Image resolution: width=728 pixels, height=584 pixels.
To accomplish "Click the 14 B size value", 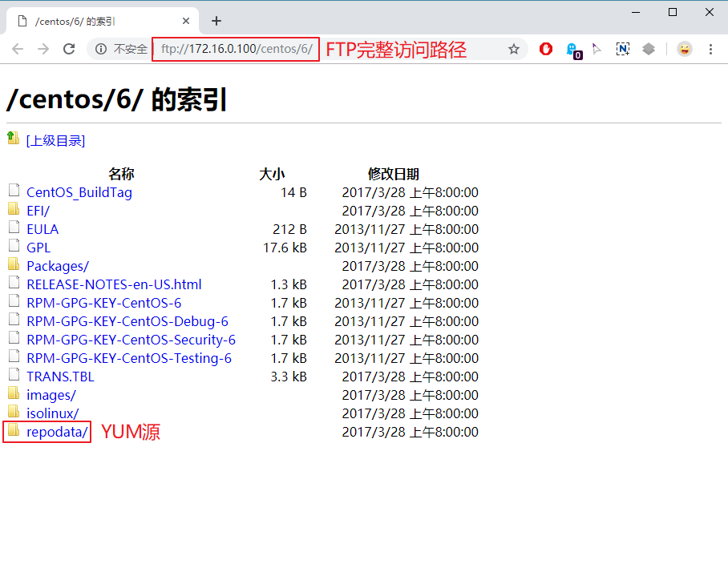I will [x=294, y=192].
